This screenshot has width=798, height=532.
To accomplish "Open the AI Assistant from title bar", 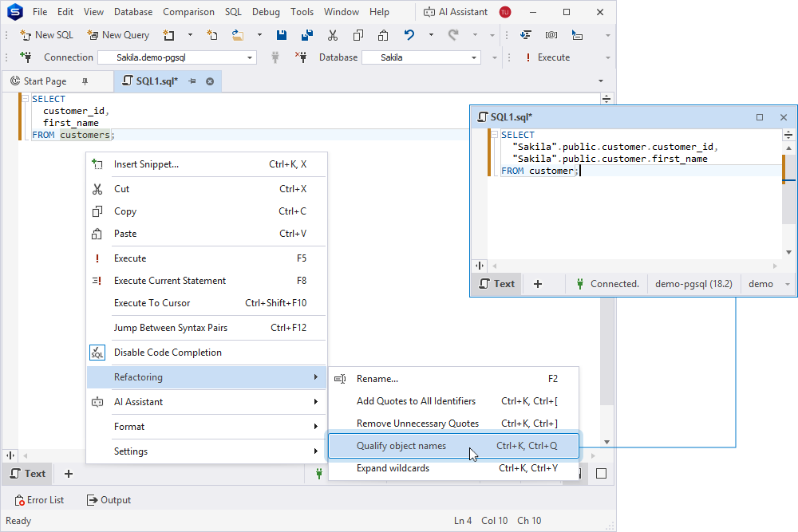I will pyautogui.click(x=456, y=12).
